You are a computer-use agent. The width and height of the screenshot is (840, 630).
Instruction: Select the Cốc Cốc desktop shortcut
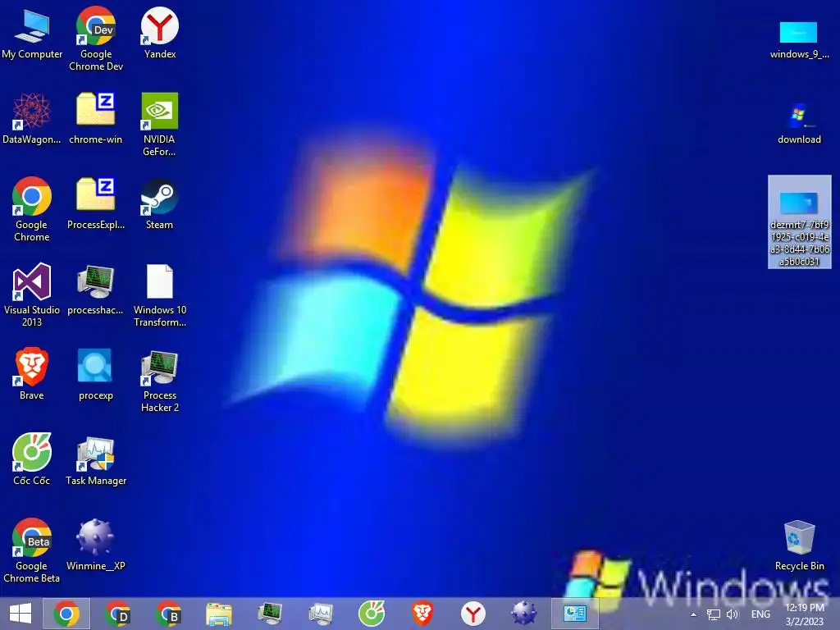32,459
